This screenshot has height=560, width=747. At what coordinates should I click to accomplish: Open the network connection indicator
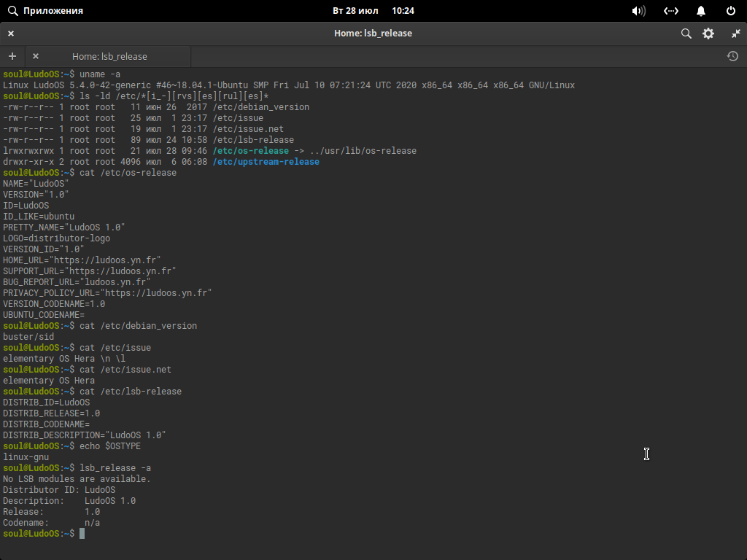coord(671,10)
